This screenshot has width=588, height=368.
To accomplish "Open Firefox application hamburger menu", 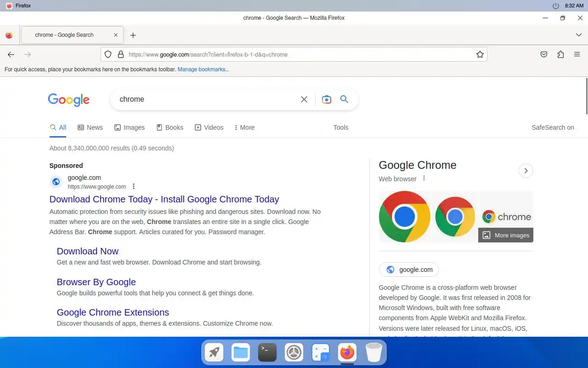I will [577, 54].
